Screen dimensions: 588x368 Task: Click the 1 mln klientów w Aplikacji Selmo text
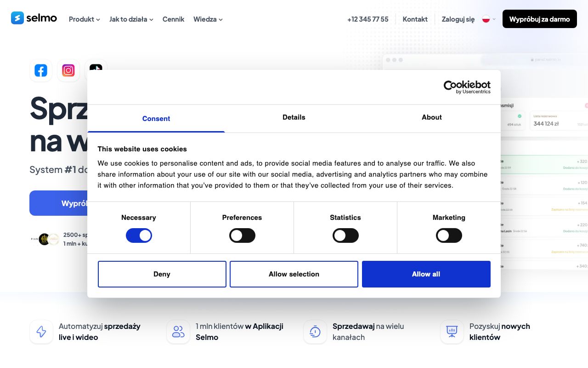click(239, 332)
